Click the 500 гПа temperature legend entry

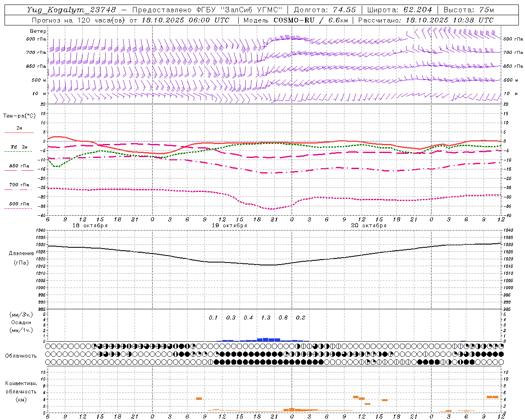19,204
